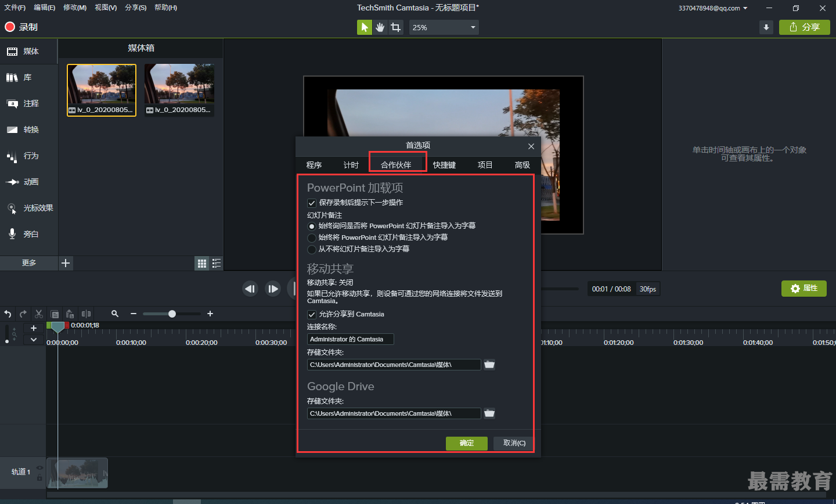Click the previous frame playback button
836x504 pixels.
pyautogui.click(x=250, y=289)
